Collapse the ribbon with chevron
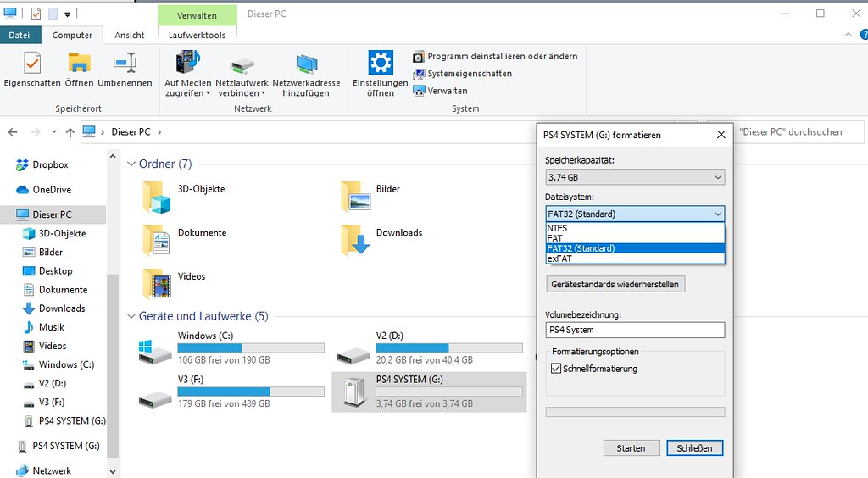 point(848,34)
